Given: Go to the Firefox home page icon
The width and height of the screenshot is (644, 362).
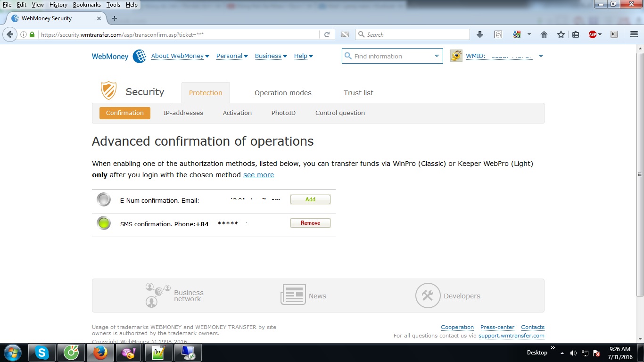Looking at the screenshot, I should click(544, 34).
